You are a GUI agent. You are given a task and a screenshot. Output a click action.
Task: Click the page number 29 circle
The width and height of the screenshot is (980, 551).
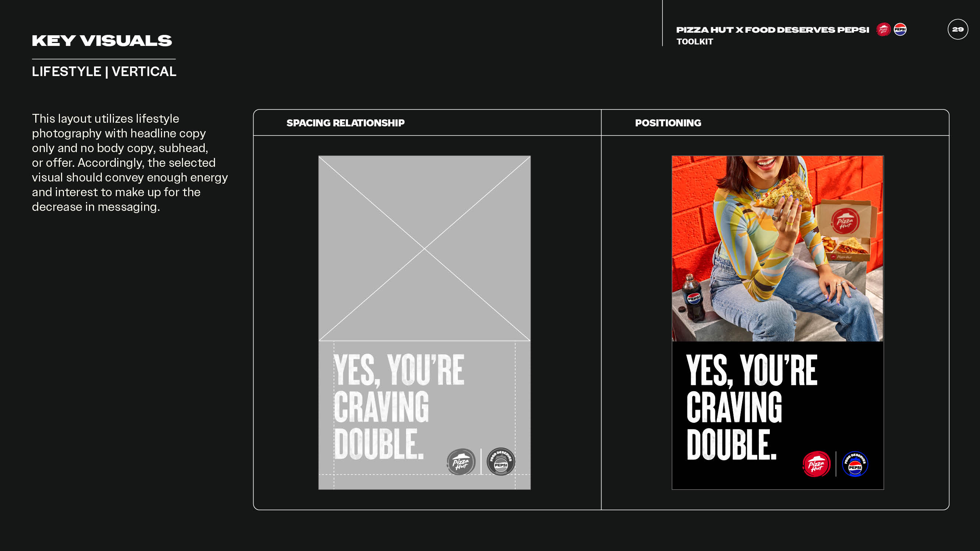958,29
